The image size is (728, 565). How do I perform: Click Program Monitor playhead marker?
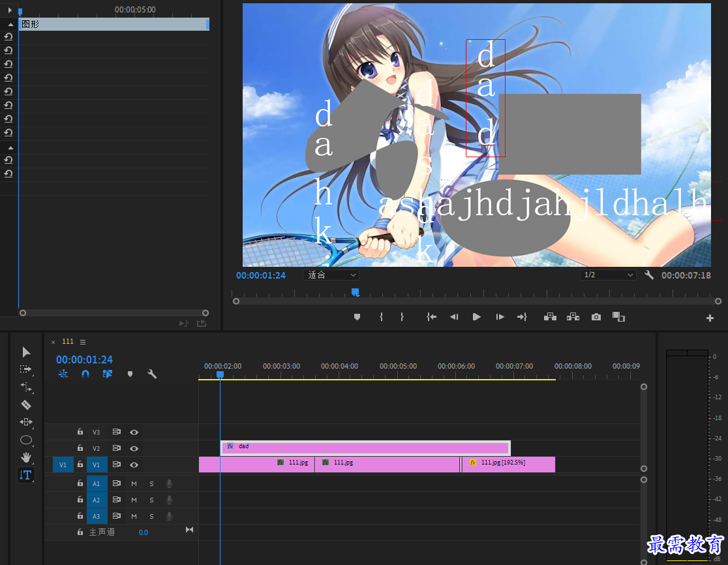[x=355, y=292]
